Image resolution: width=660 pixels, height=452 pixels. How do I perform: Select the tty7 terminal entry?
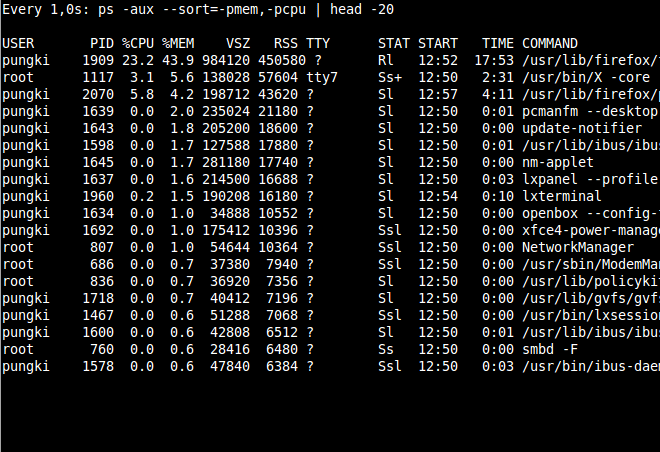322,78
